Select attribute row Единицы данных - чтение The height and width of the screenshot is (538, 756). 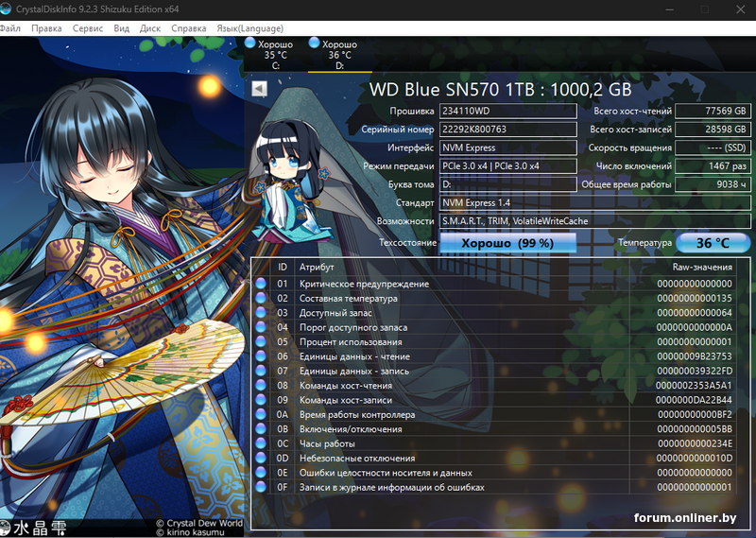[494, 356]
